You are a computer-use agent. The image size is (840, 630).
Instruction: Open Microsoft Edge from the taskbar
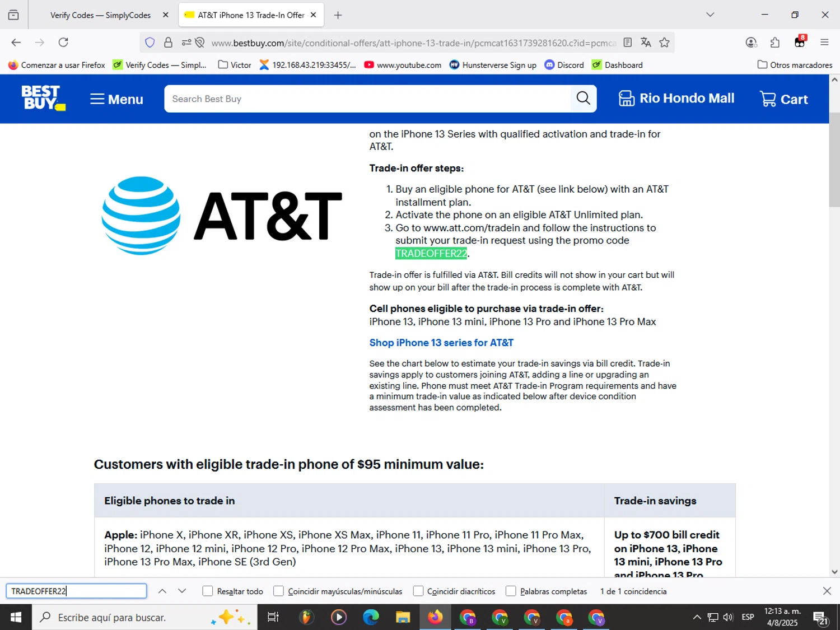click(371, 617)
